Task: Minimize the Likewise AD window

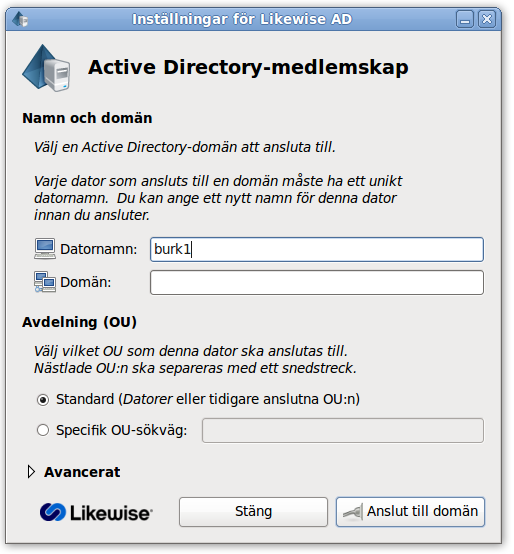Action: [x=465, y=19]
